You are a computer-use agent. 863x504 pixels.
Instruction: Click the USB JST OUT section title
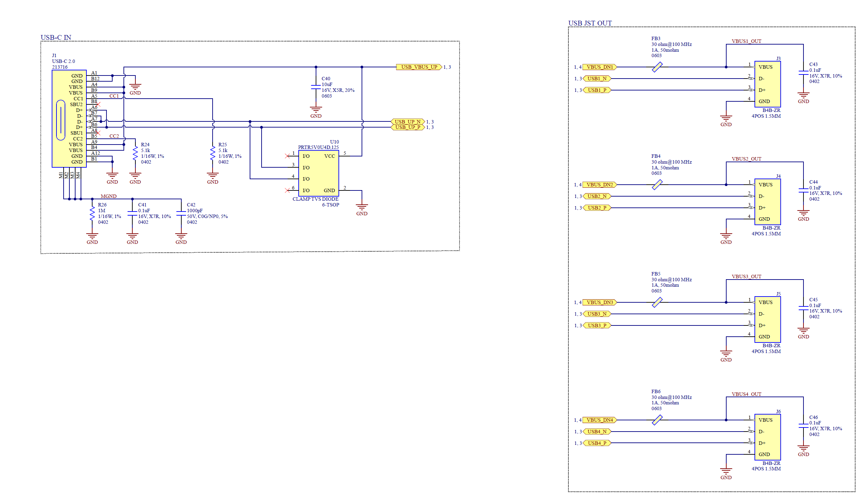click(590, 23)
